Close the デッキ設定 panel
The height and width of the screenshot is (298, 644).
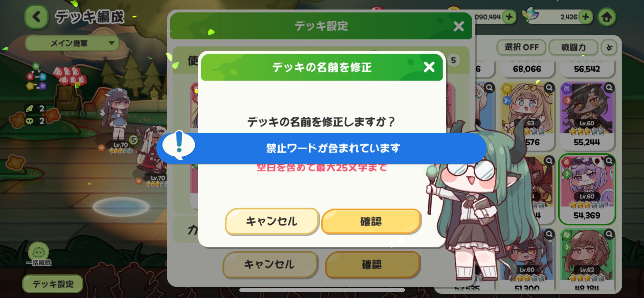point(459,26)
